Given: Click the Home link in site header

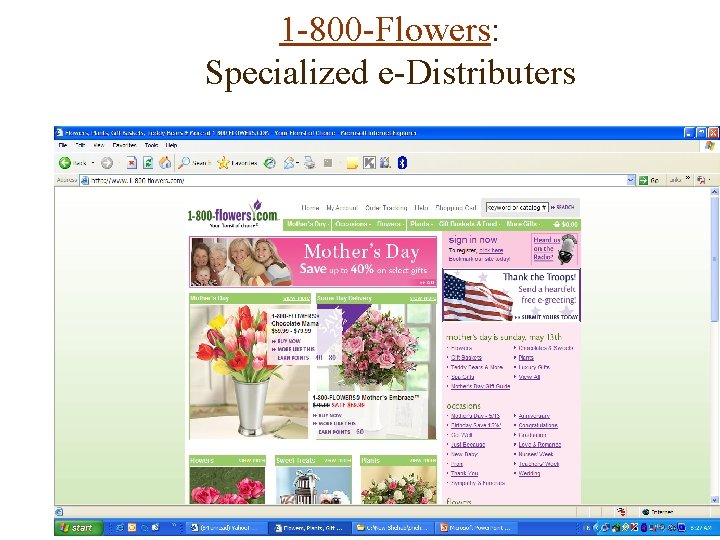Looking at the screenshot, I should [x=310, y=208].
